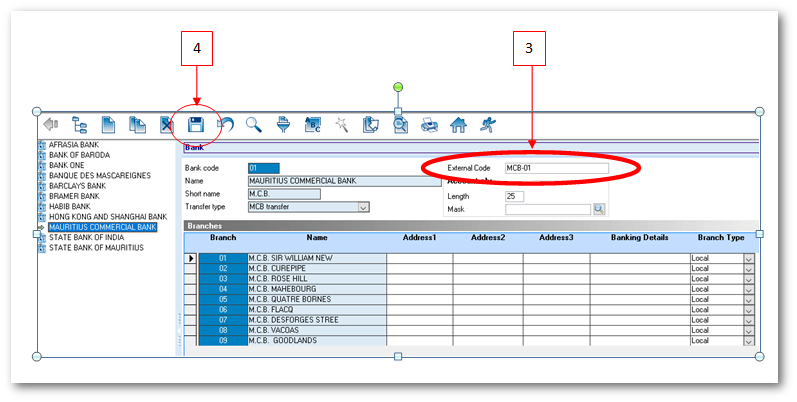Expand Branch Type dropdown for branch 01
This screenshot has height=402, width=797.
coord(748,259)
